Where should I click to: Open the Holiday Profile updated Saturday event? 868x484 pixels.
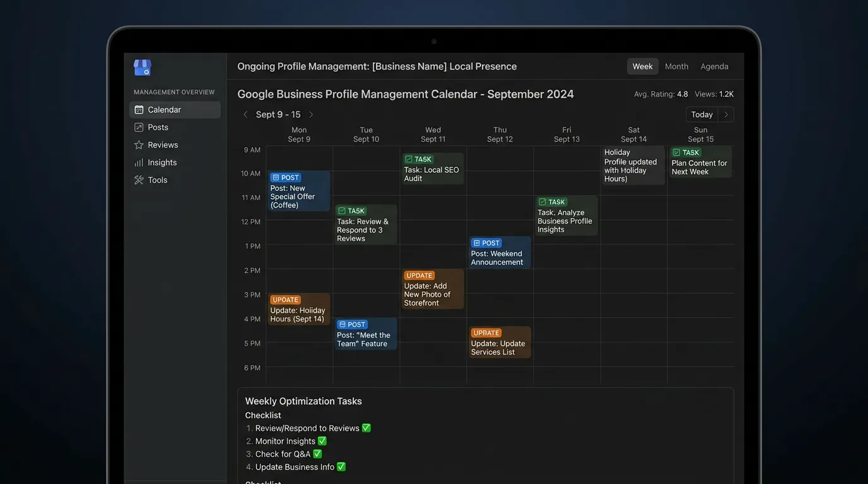(x=633, y=165)
